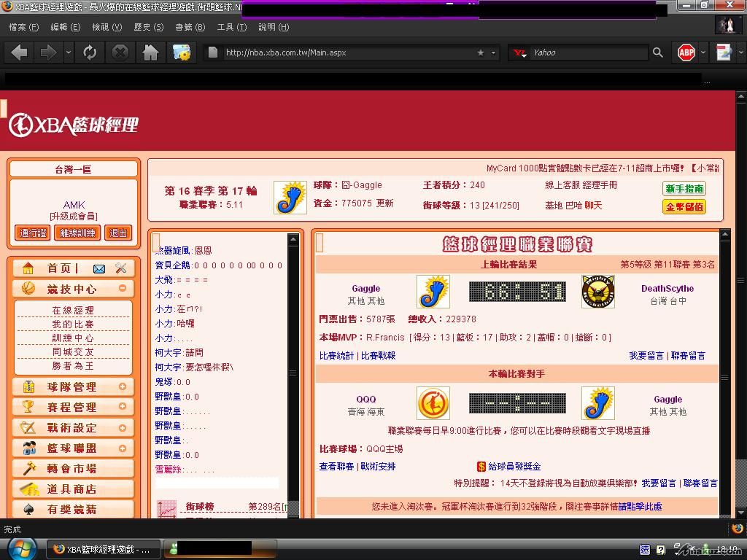The image size is (747, 560).
Task: Click the 離線訓練 button
Action: click(76, 233)
